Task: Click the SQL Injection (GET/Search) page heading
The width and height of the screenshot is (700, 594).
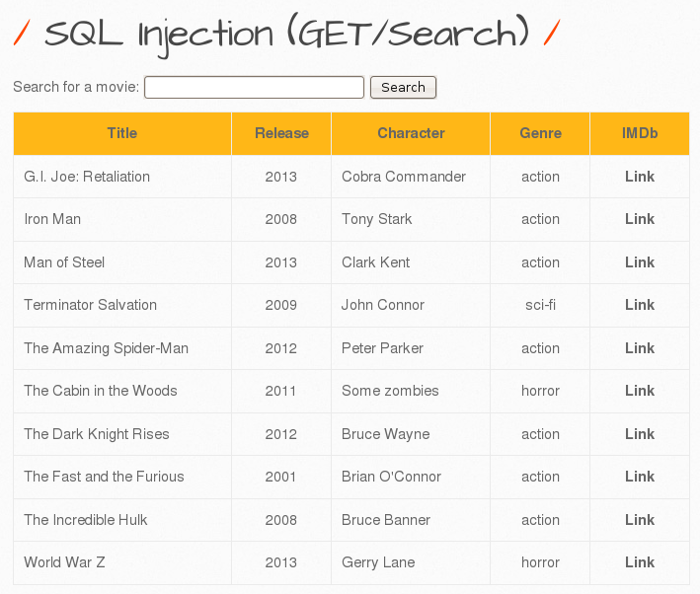Action: (x=286, y=35)
